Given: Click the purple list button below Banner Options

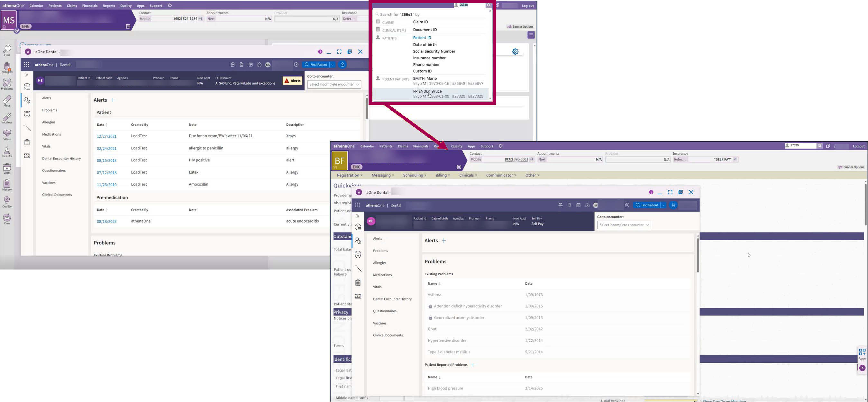Looking at the screenshot, I should click(531, 35).
